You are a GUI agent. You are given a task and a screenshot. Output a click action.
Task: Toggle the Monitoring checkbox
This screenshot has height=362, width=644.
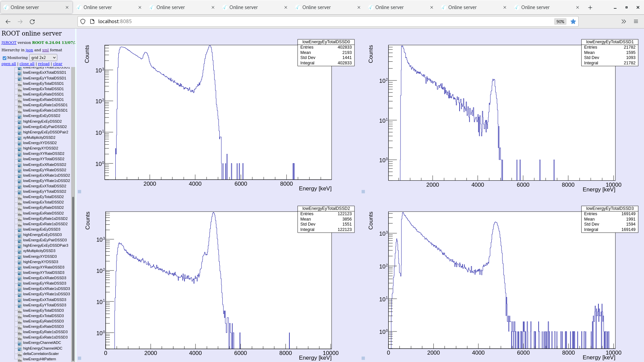pos(4,58)
